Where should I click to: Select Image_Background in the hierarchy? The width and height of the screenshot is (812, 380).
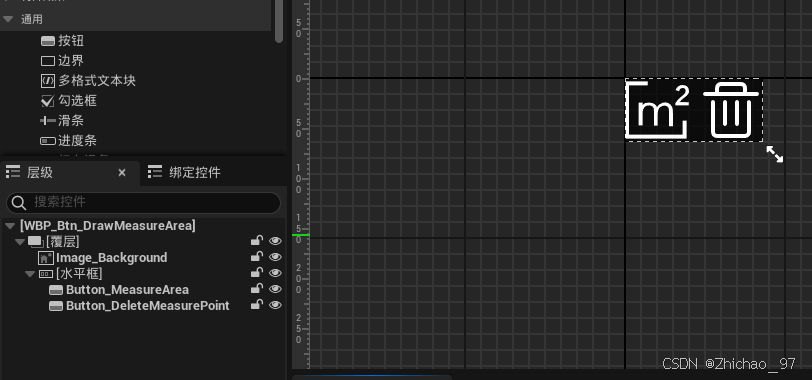pos(112,258)
